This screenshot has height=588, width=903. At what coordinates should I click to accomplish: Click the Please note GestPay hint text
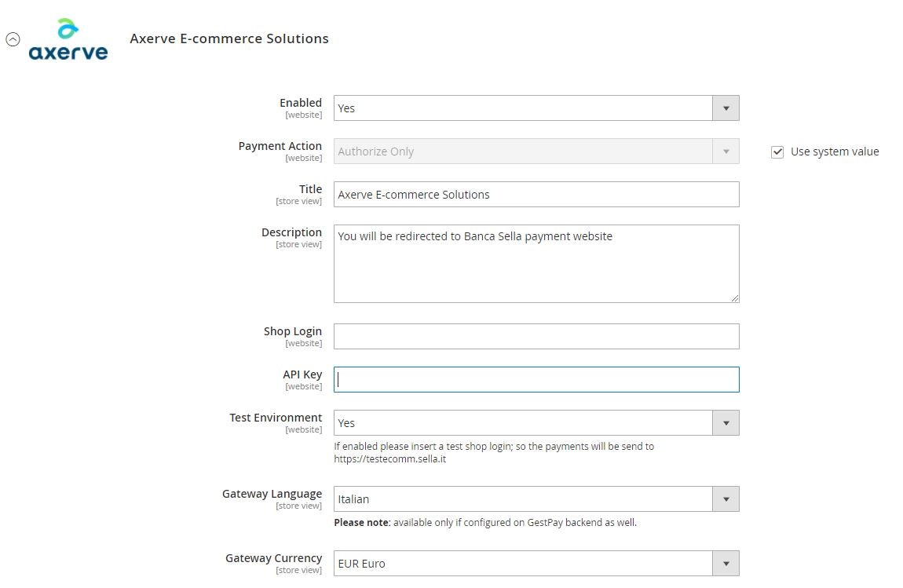pos(485,522)
